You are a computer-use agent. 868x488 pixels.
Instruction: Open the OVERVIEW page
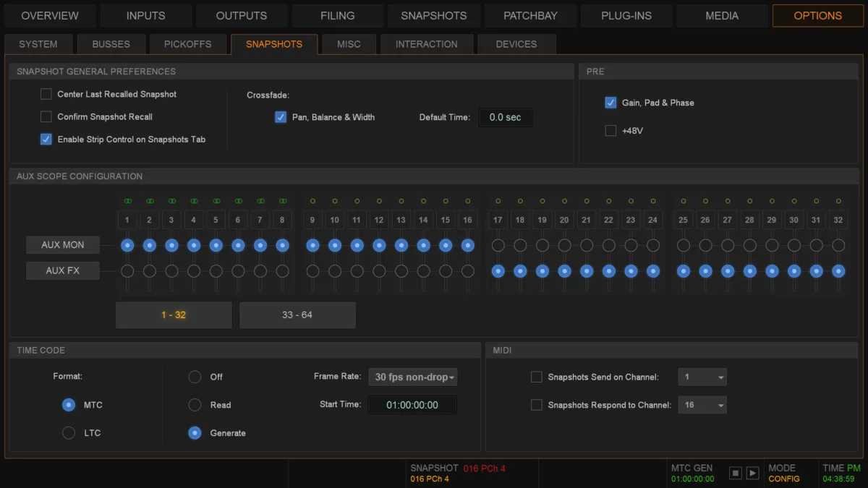coord(50,15)
